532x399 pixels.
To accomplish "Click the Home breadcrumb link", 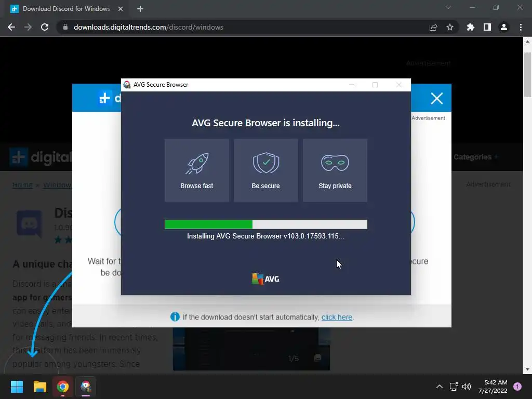I will tap(22, 185).
